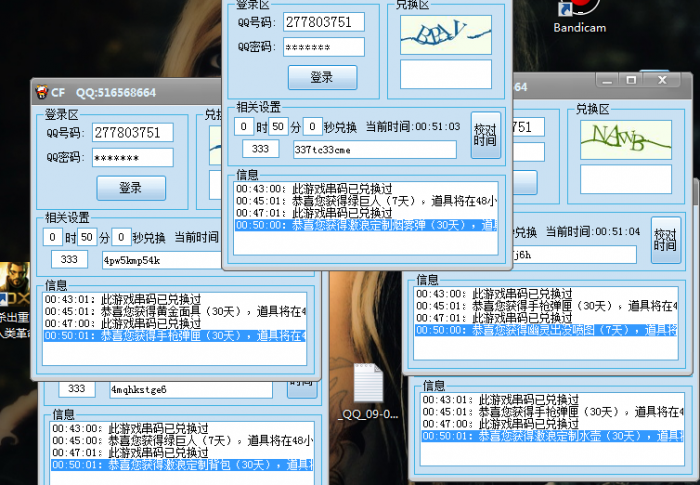Click minute field 50 in 337tc33cme window
Image resolution: width=700 pixels, height=485 pixels.
278,126
